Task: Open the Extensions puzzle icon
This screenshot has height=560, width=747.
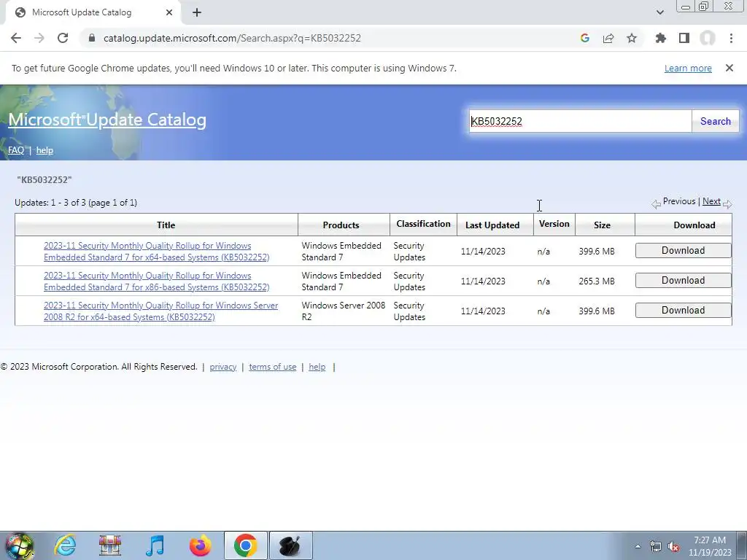Action: 661,38
